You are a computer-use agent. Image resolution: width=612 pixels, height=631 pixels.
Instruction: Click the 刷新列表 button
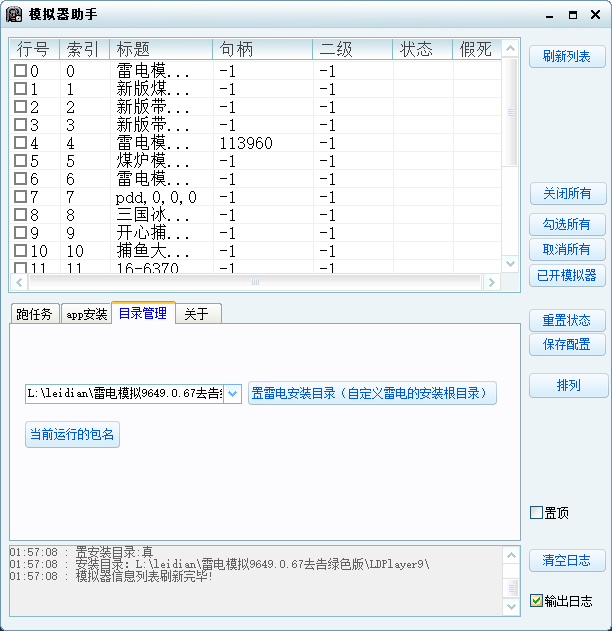click(567, 57)
